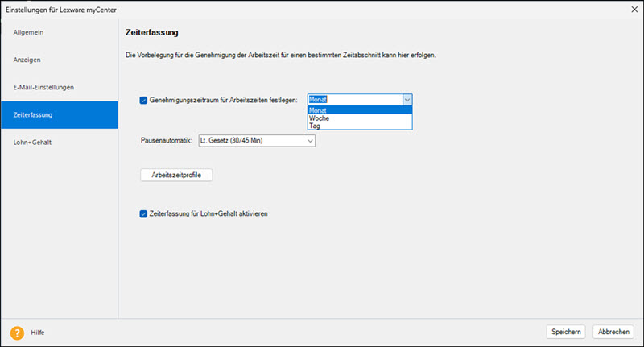This screenshot has width=644, height=347.
Task: Click the orange Hilfe question mark icon
Action: [x=17, y=333]
